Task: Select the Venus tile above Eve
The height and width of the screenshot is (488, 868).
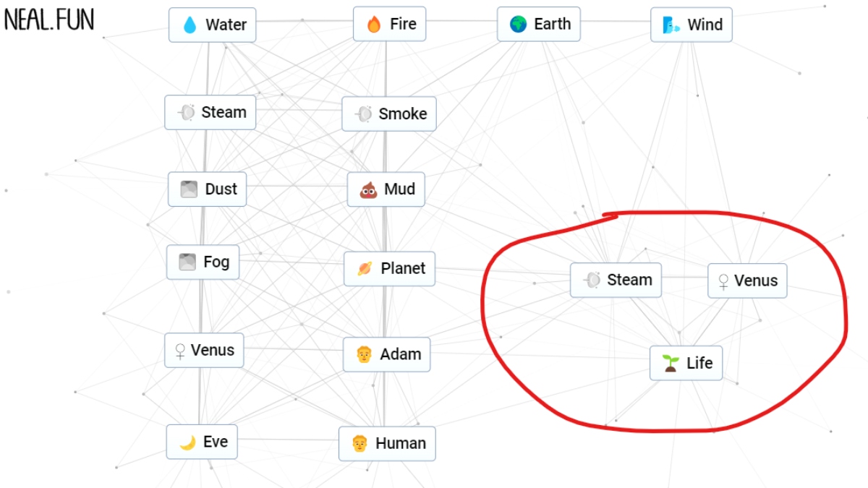Action: 204,351
